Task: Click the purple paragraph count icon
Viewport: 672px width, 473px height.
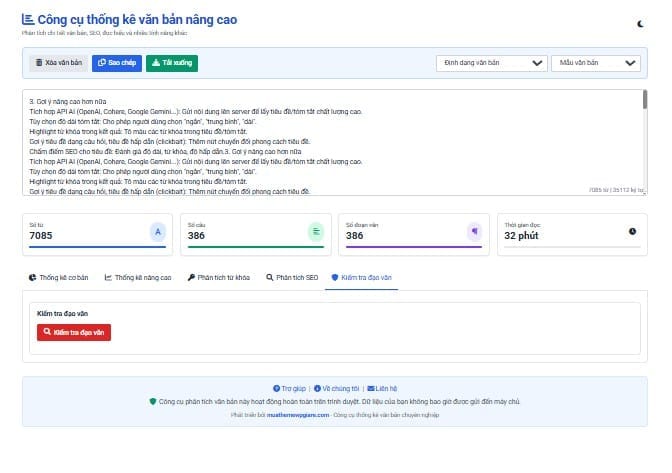Action: [x=473, y=231]
